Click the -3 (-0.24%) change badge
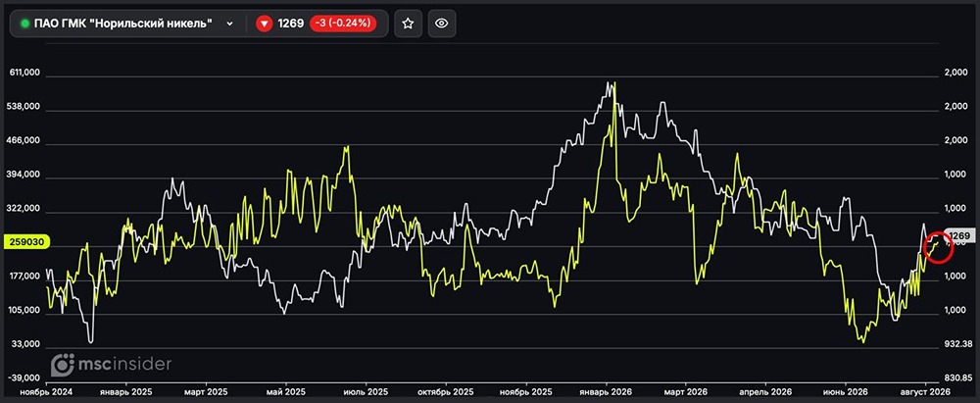The width and height of the screenshot is (980, 403). (x=344, y=24)
